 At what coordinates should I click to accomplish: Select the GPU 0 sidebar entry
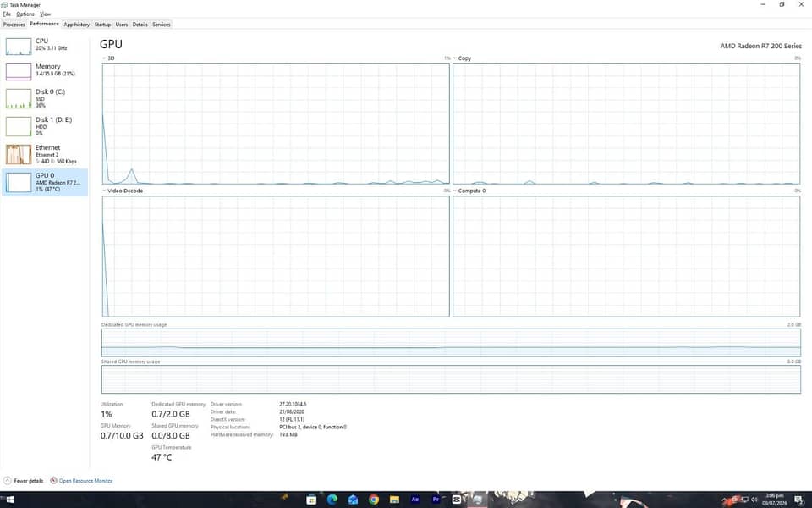(45, 182)
